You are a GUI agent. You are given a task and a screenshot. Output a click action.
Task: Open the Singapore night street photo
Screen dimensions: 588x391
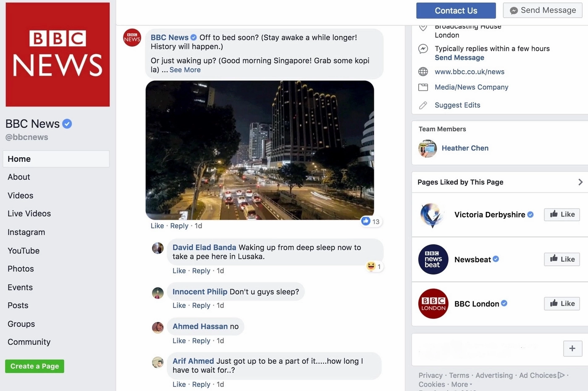(260, 150)
